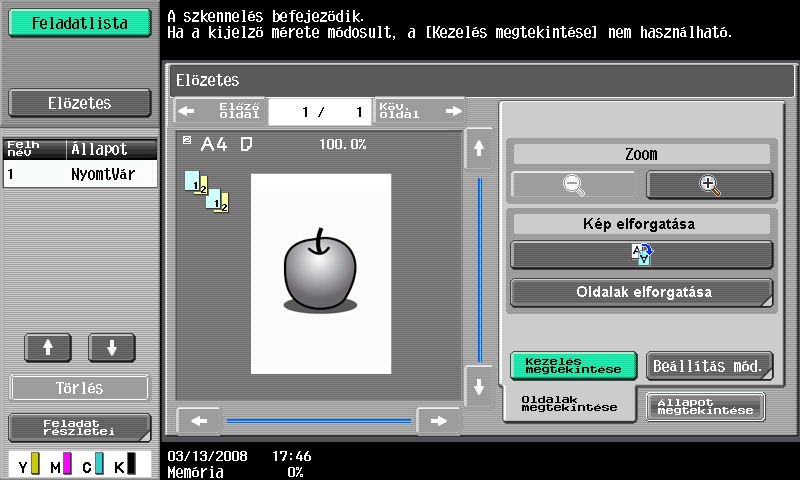Check magenta M toner level indicator
800x480 pixels.
coord(61,464)
